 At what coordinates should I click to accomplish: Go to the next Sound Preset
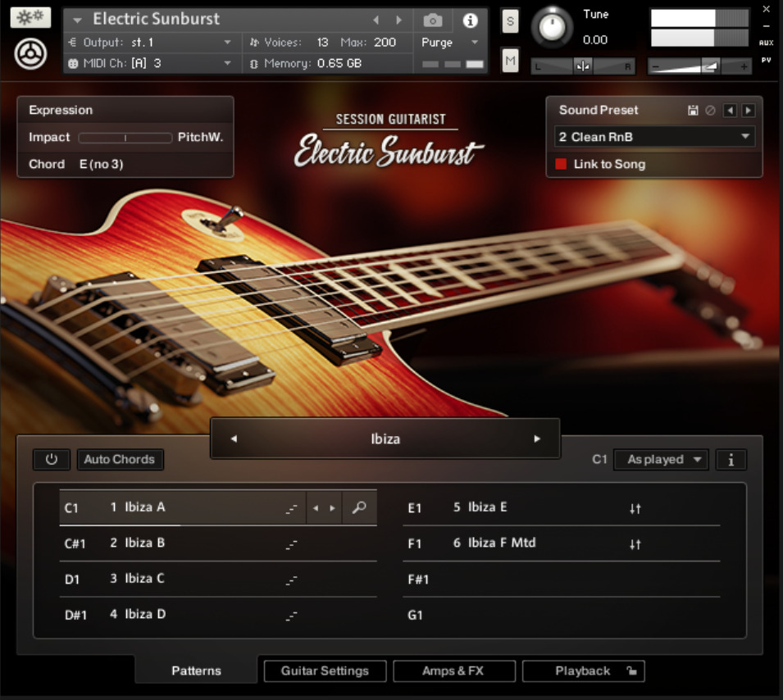[748, 111]
